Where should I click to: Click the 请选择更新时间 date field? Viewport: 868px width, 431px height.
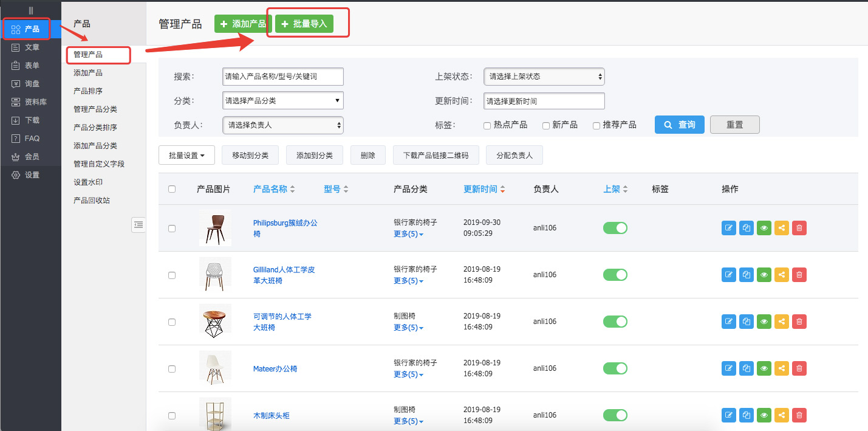[544, 101]
